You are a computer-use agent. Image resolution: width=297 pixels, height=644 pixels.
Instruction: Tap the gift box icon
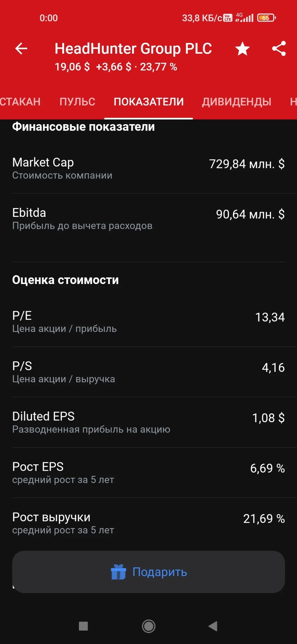coord(119,572)
